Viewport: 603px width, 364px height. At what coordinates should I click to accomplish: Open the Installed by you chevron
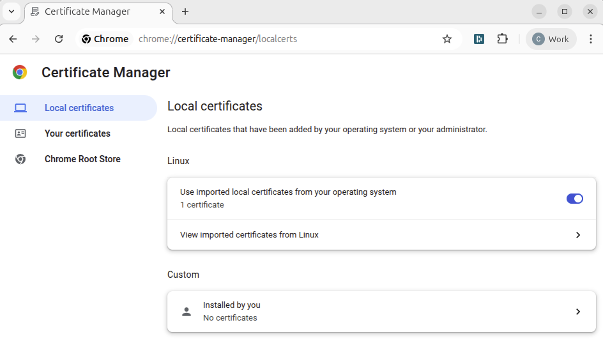[577, 312]
